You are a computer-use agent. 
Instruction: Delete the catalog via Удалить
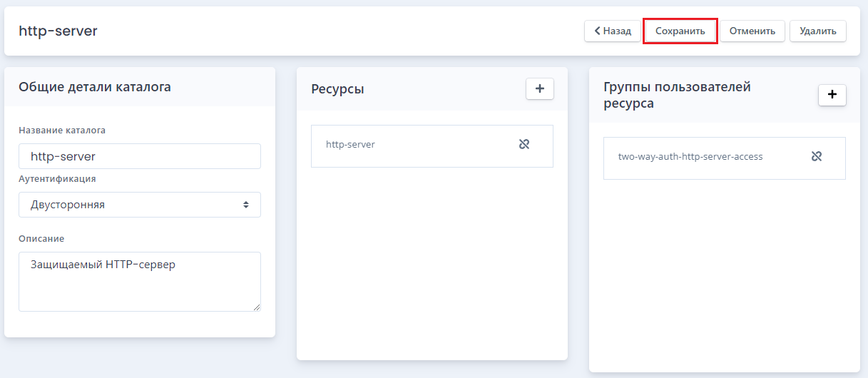coord(818,31)
